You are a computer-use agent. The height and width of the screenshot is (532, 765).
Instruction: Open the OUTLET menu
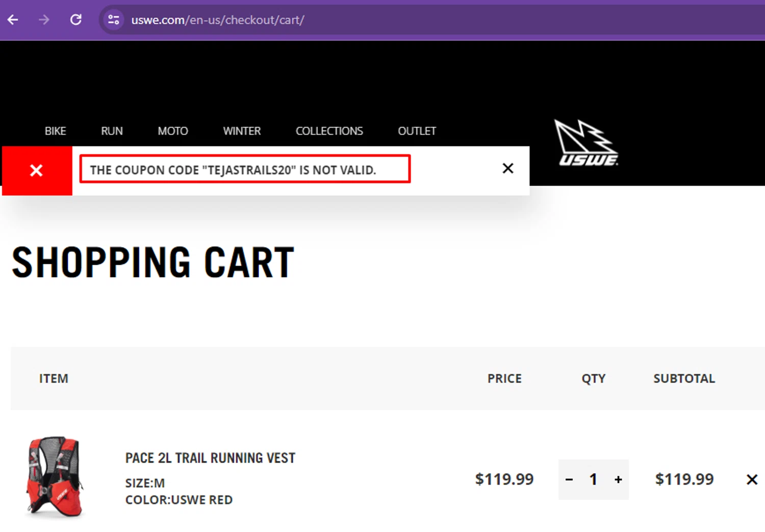(x=417, y=131)
